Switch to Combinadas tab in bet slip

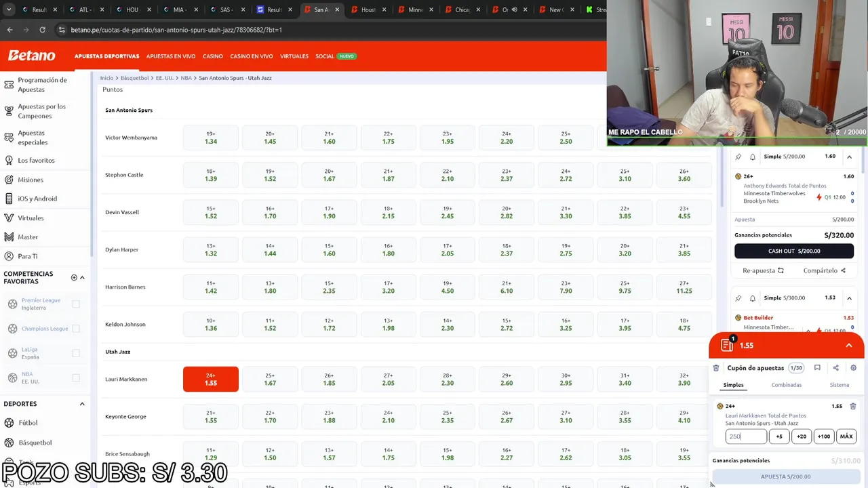(x=787, y=385)
